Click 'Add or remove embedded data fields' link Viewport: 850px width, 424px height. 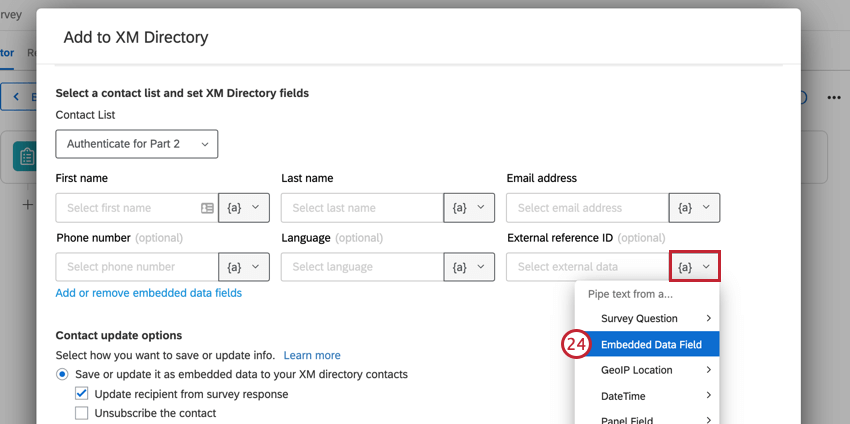(149, 293)
